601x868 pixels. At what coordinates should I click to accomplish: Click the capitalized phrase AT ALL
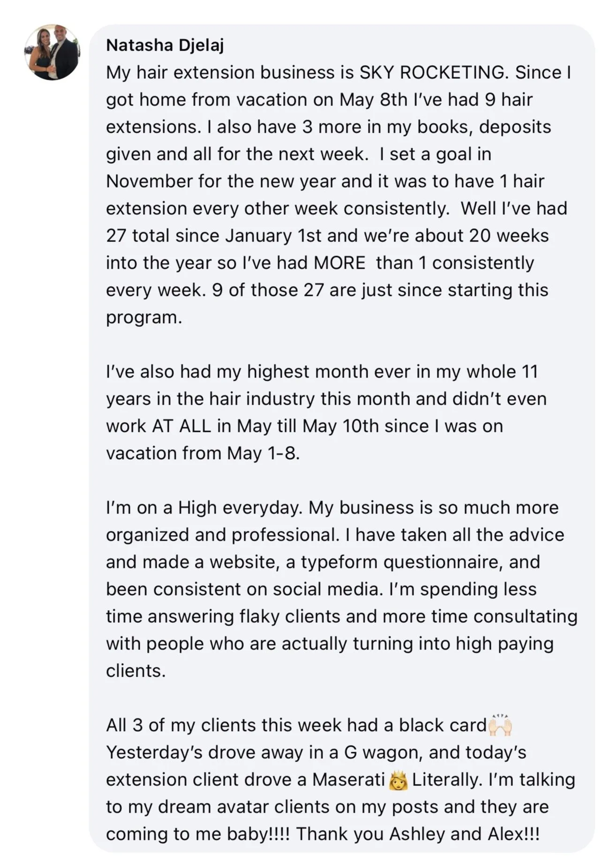tap(181, 426)
